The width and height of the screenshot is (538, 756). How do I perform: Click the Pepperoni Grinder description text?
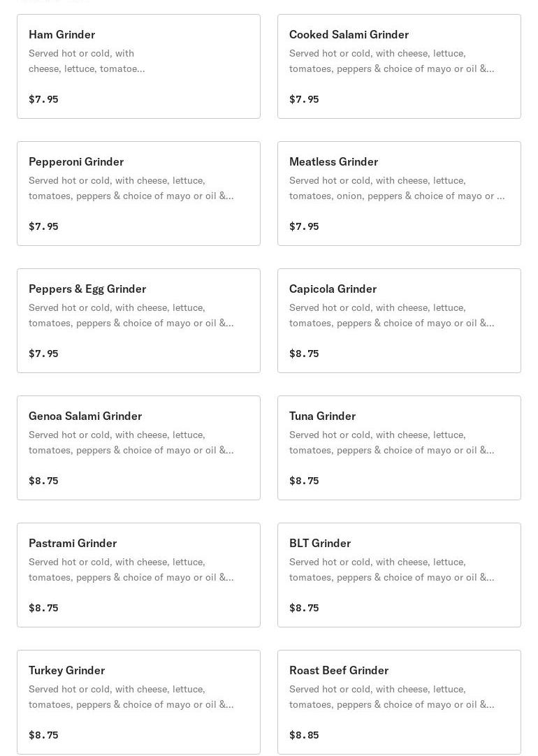point(131,188)
